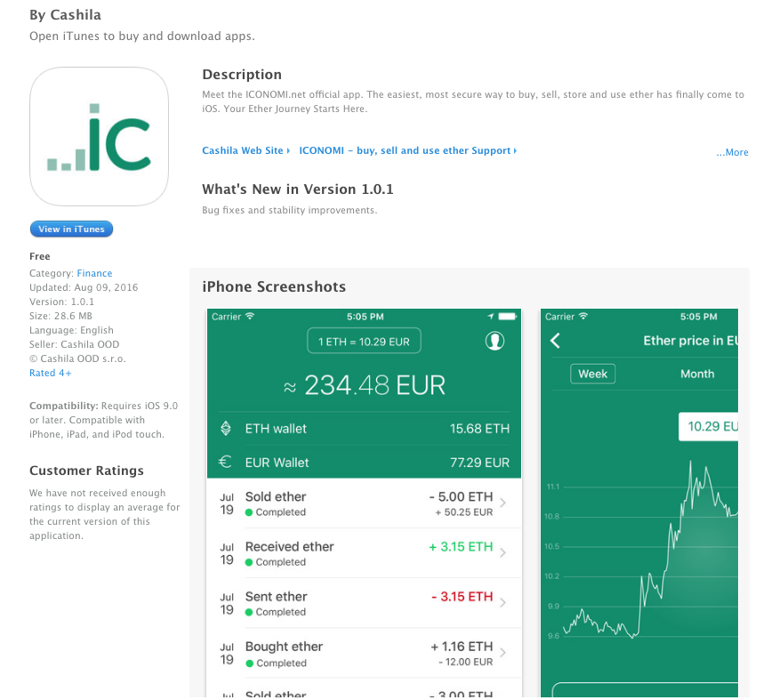Click the green Completed dot under Bought ether

249,664
